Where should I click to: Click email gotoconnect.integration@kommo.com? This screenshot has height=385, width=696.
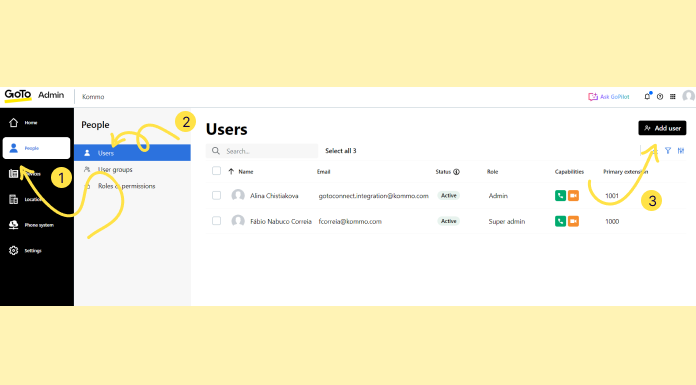pyautogui.click(x=373, y=196)
